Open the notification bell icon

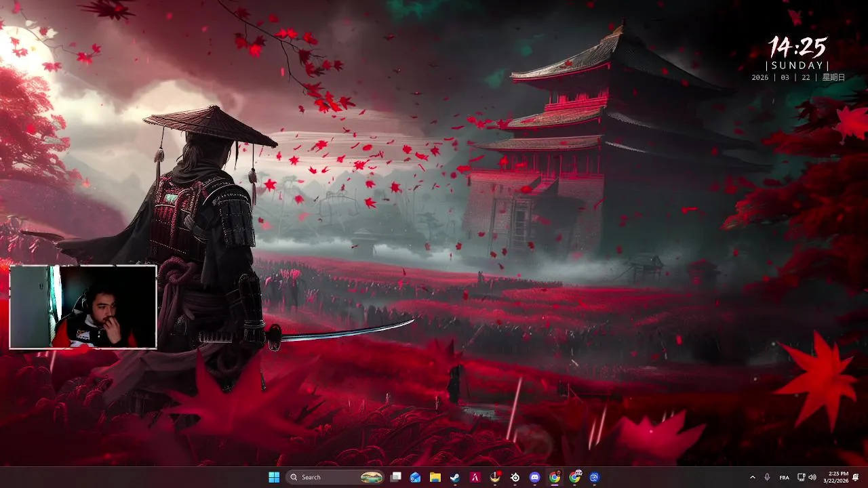pyautogui.click(x=856, y=477)
